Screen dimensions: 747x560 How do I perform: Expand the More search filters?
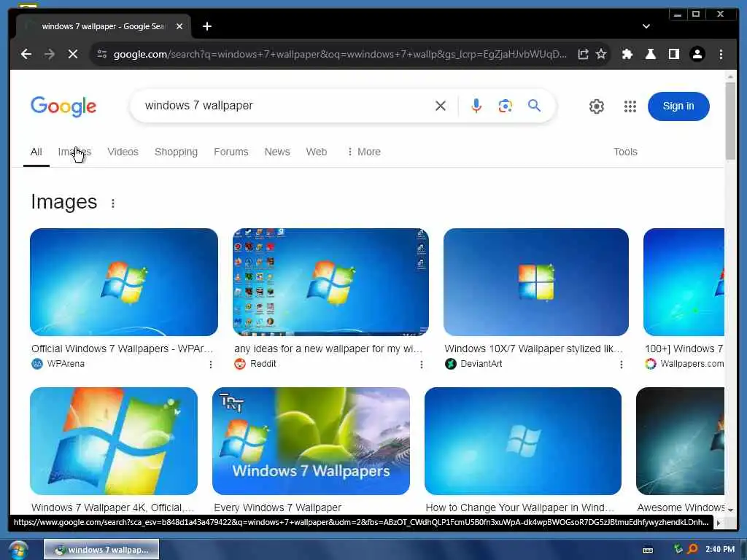pyautogui.click(x=364, y=152)
